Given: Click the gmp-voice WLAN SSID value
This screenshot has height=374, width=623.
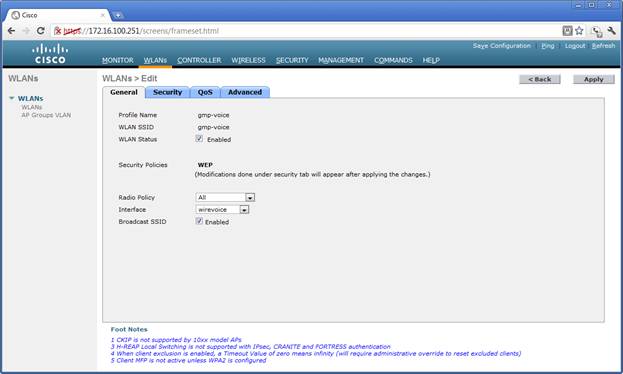Looking at the screenshot, I should coord(213,127).
